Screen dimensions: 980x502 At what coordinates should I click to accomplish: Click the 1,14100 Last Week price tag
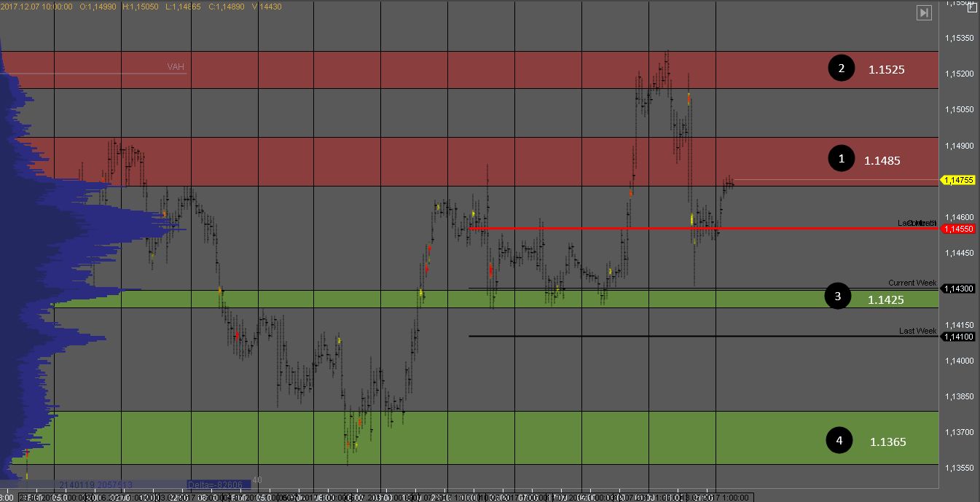[958, 337]
